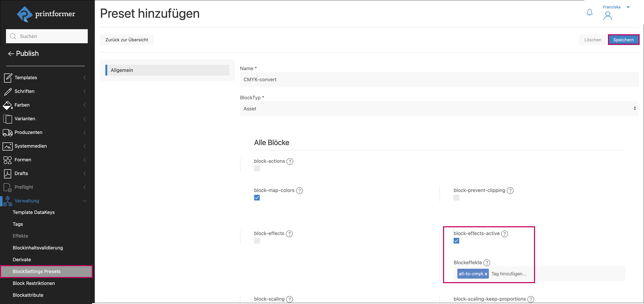Viewport: 644px width, 304px height.
Task: Uncheck the block-map-colors checkbox
Action: [x=257, y=198]
